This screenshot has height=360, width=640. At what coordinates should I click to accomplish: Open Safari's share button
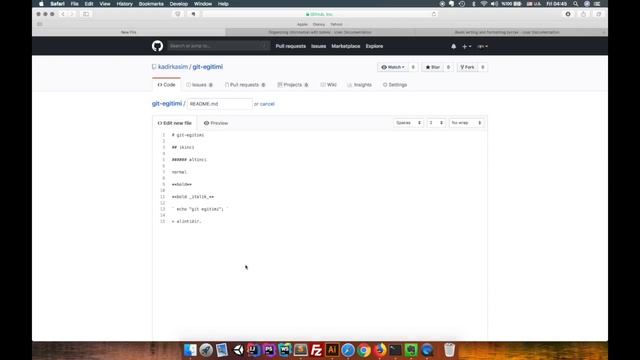click(583, 14)
